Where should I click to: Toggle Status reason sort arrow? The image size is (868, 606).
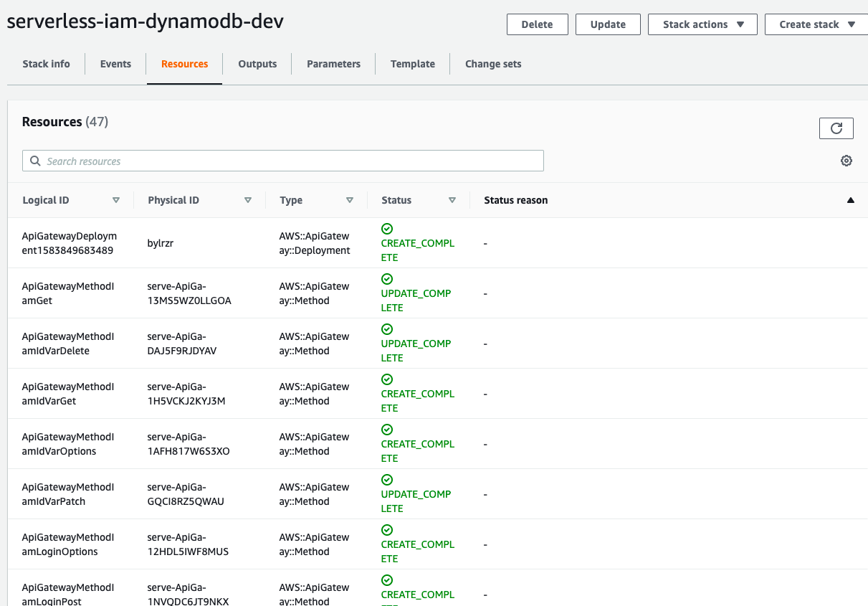click(851, 200)
